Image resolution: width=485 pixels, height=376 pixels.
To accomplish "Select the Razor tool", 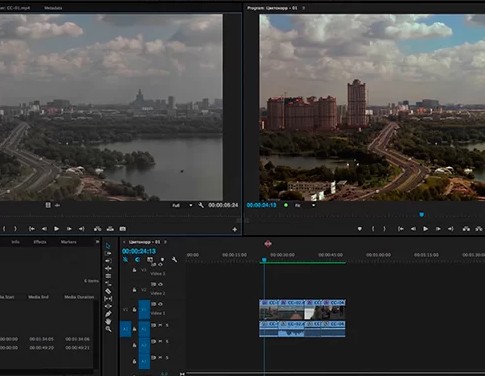I will (108, 291).
